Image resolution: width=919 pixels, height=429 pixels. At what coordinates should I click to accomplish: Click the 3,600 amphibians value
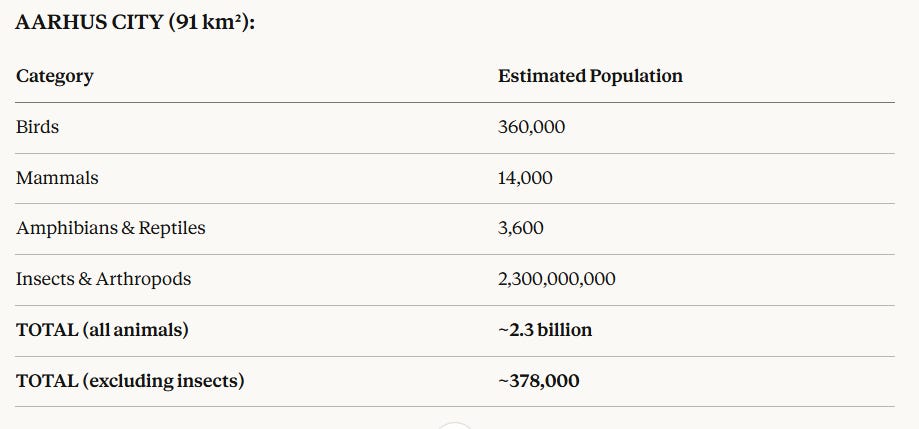[521, 228]
